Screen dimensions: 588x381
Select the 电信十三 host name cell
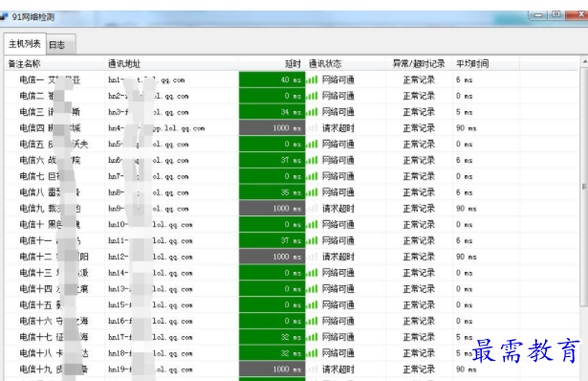click(54, 273)
